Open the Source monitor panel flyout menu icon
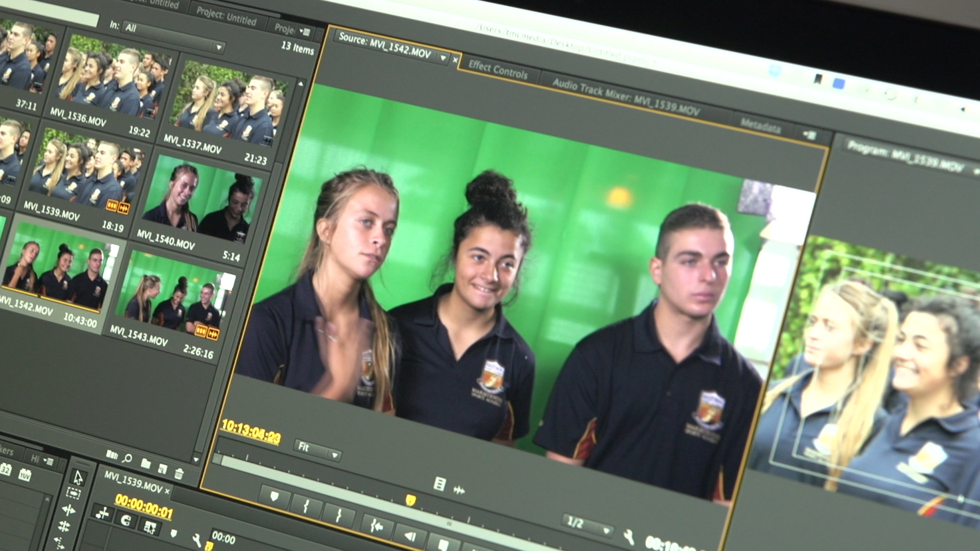 809,135
